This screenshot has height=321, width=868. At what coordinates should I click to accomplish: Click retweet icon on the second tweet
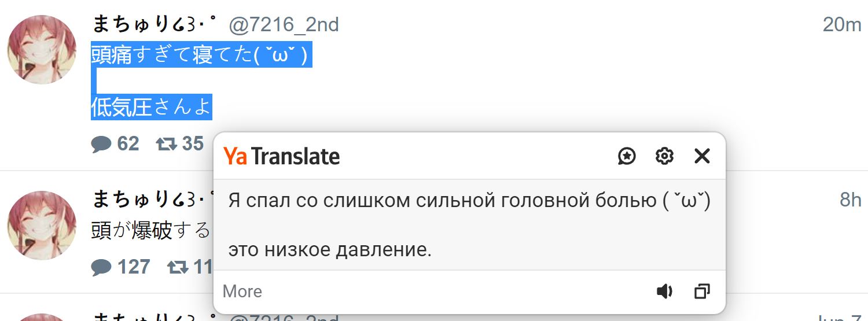pyautogui.click(x=178, y=267)
